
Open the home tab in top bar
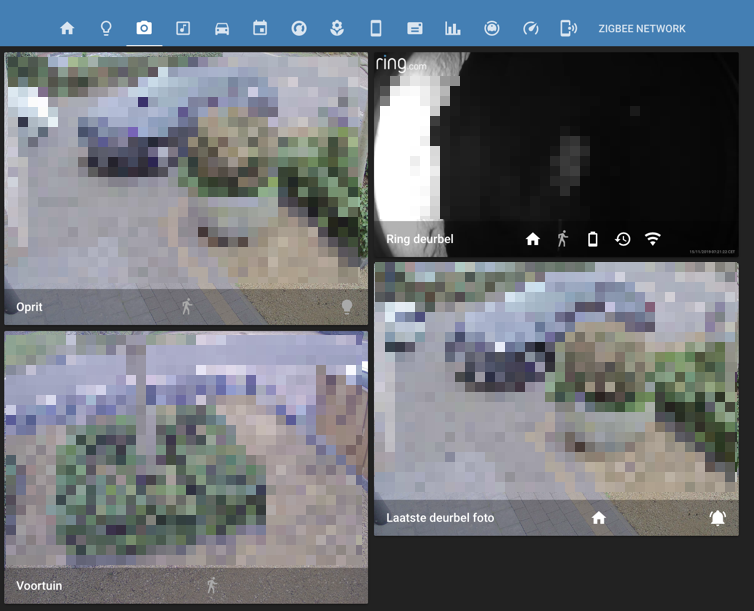click(x=67, y=28)
